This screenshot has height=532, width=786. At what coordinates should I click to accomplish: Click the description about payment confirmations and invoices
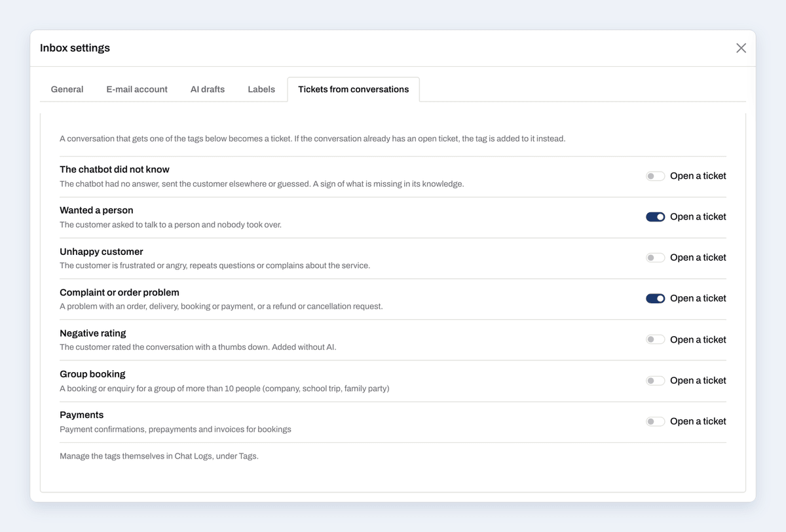pyautogui.click(x=176, y=429)
